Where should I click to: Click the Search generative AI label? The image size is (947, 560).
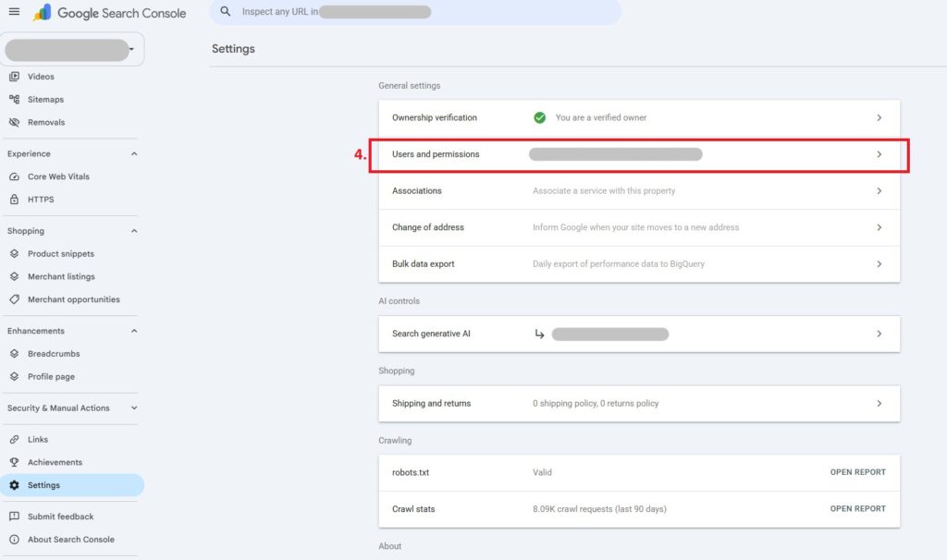coord(431,334)
